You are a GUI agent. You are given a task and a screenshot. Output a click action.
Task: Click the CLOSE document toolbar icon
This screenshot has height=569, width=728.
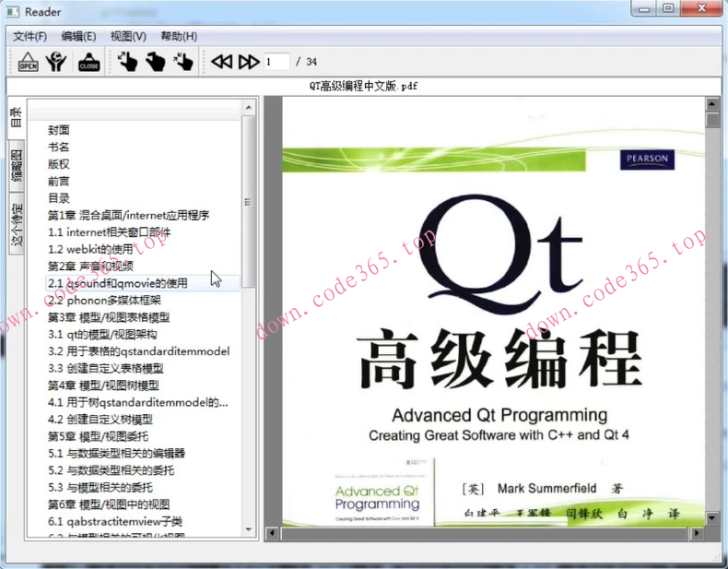(x=89, y=61)
